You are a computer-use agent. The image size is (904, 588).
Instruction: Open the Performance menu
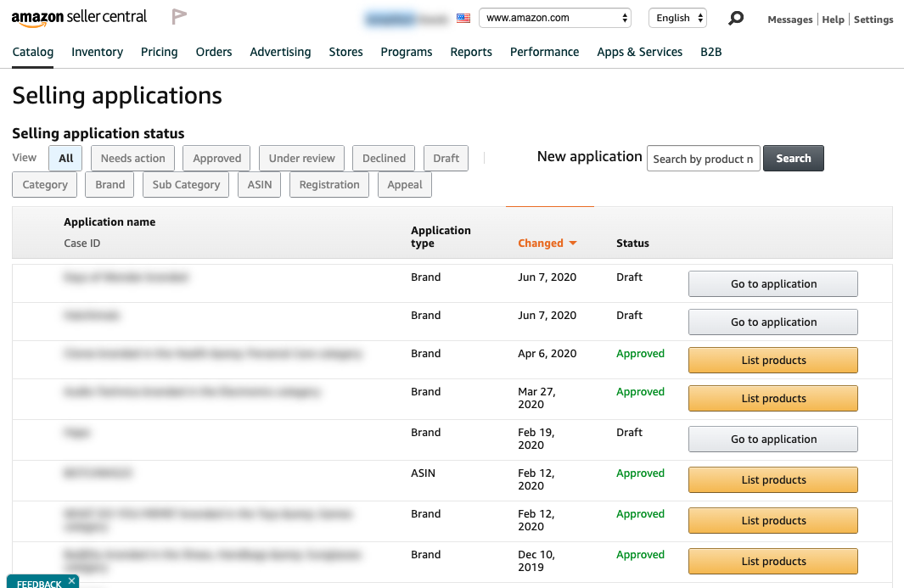tap(544, 52)
